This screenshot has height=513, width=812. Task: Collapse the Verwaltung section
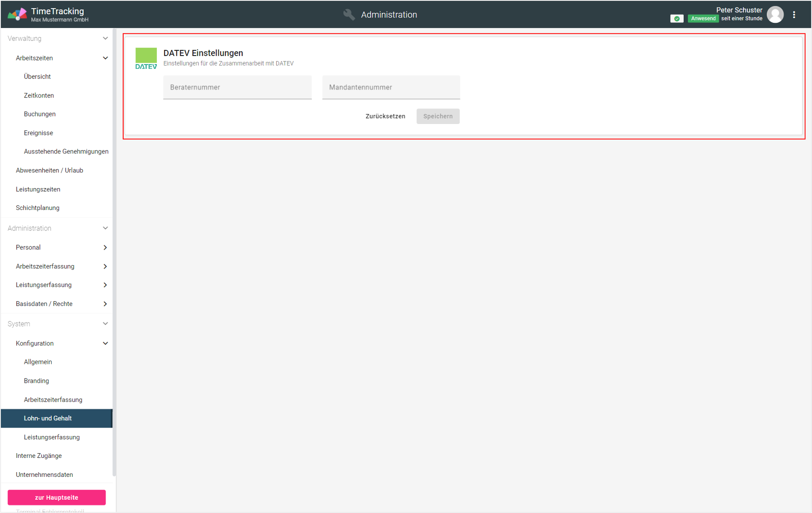pyautogui.click(x=105, y=38)
